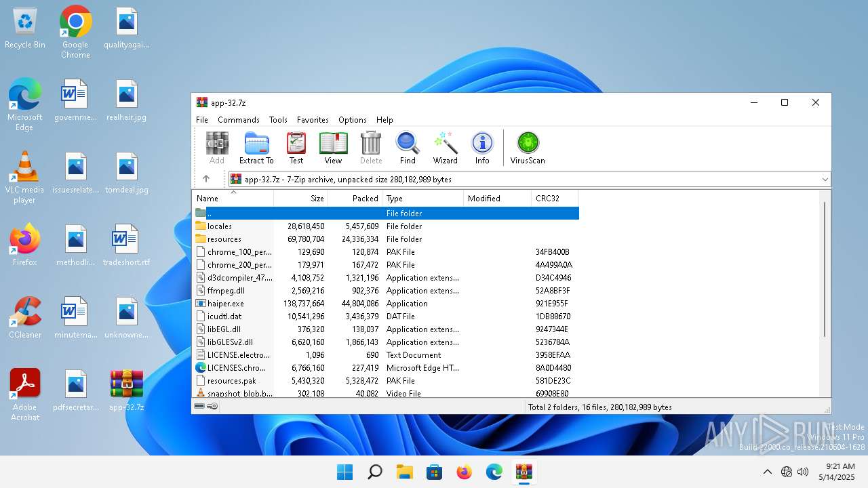Open the View tool in the toolbar
Image resolution: width=868 pixels, height=488 pixels.
click(x=333, y=148)
